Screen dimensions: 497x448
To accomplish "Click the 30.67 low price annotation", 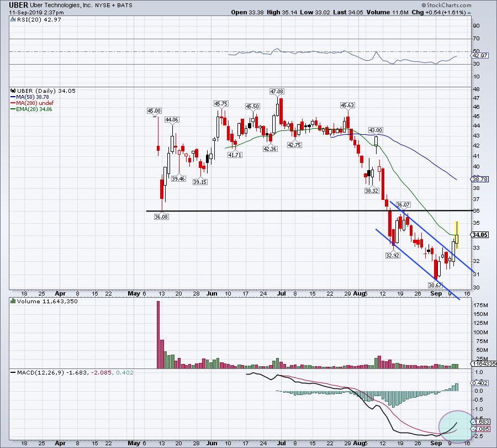I will coord(435,285).
